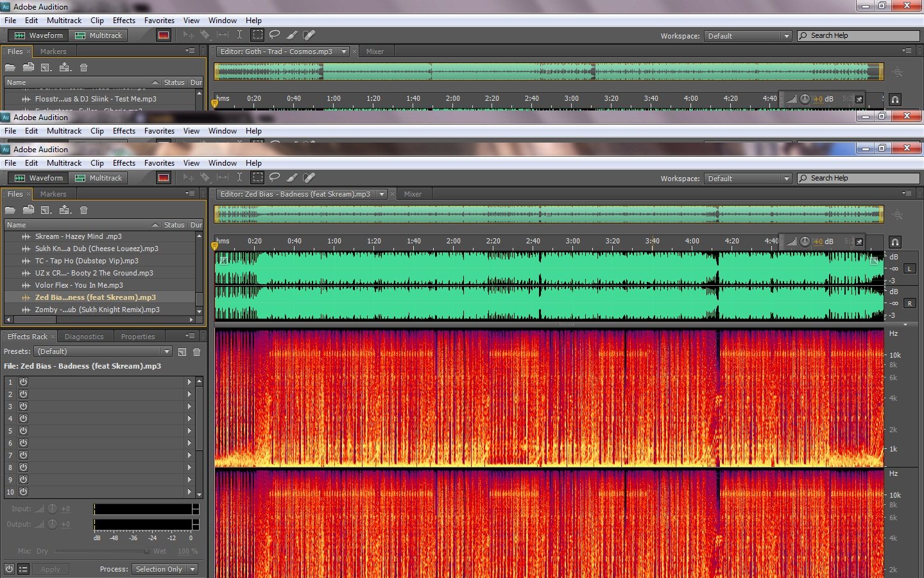Click zoom navigator icon in Zed Bias editor
The width and height of the screenshot is (924, 578).
[x=898, y=215]
